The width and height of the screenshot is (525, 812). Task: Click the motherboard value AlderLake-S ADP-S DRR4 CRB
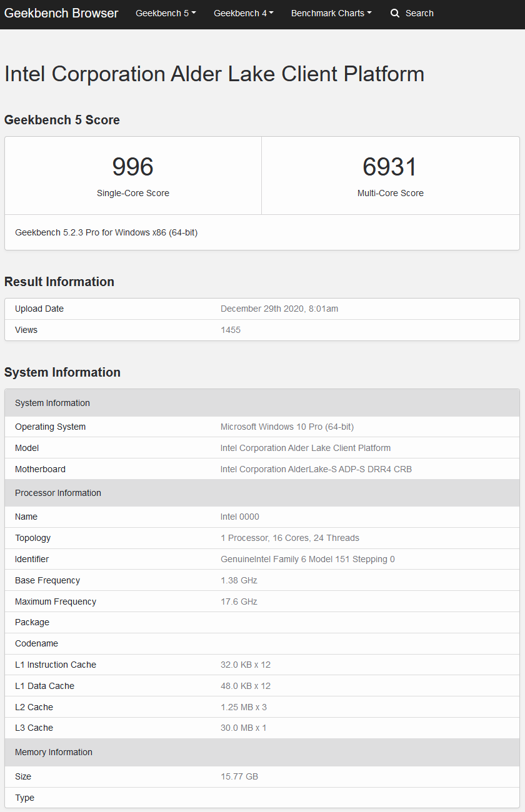pos(316,469)
